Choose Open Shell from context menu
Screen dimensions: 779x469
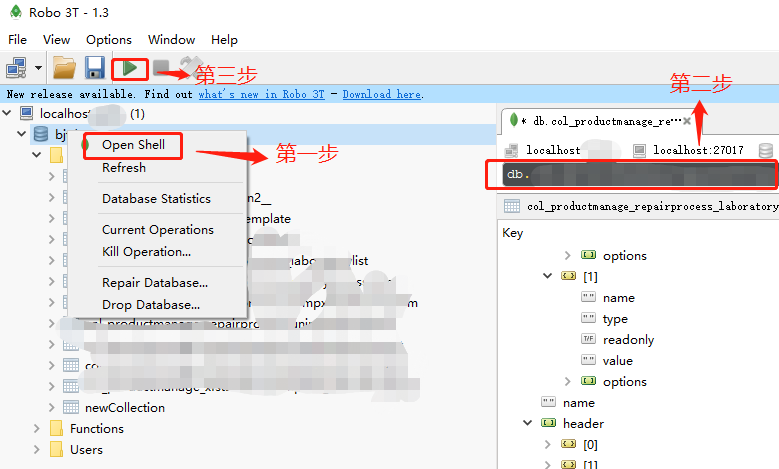coord(133,145)
